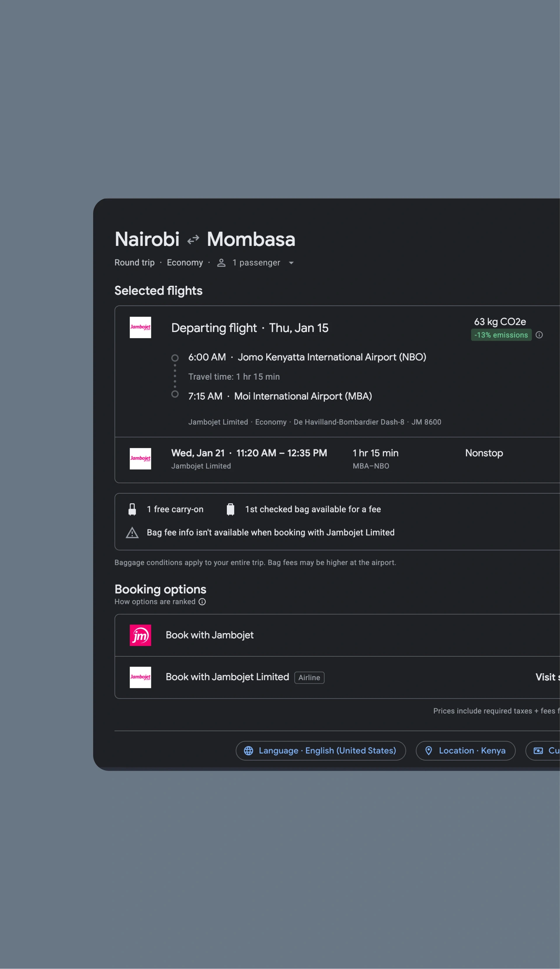This screenshot has height=969, width=560.
Task: Click the Language · English (United States) button
Action: click(x=321, y=751)
